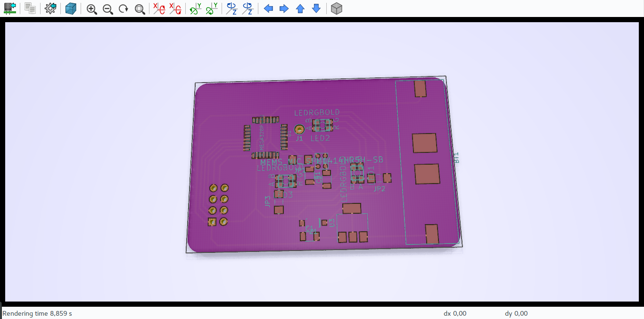Select the render engine cube icon
644x319 pixels.
click(71, 8)
